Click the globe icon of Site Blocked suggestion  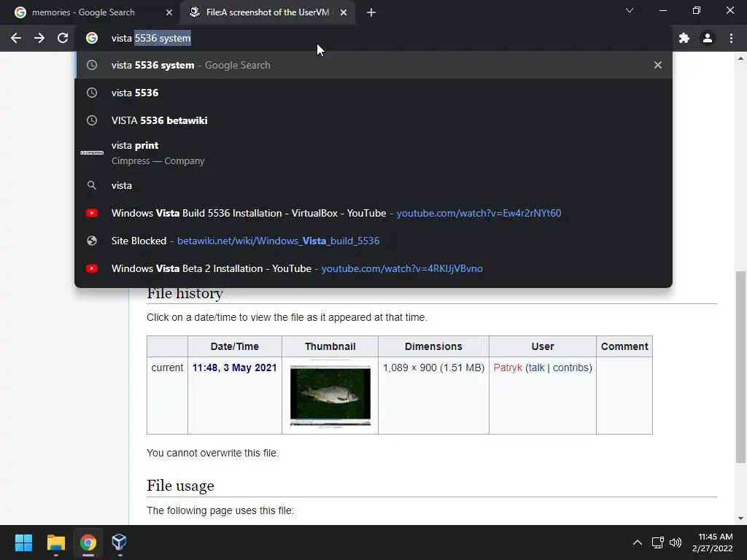point(92,241)
